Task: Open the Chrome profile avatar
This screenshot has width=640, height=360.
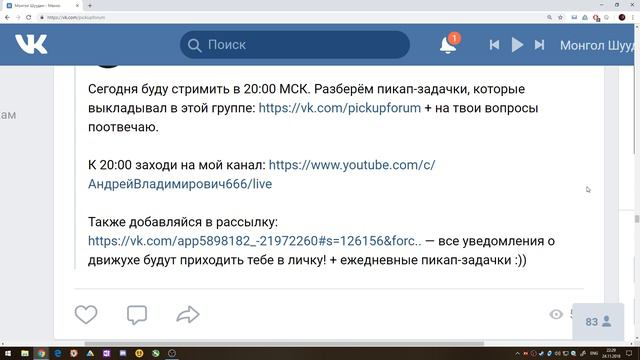Action: pyautogui.click(x=622, y=17)
